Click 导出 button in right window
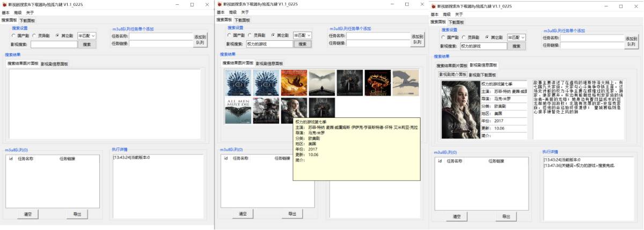Screen dimensions: 644x230 click(x=506, y=216)
